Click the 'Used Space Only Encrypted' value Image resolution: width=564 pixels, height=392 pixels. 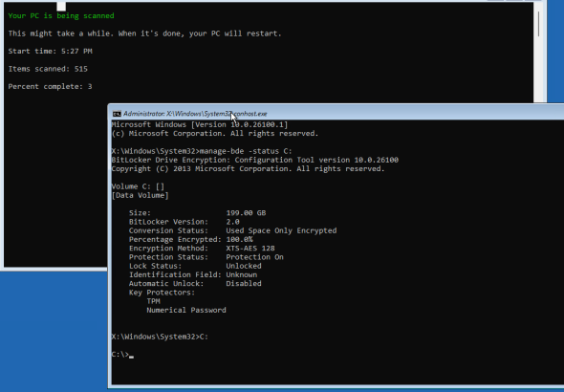(x=281, y=230)
